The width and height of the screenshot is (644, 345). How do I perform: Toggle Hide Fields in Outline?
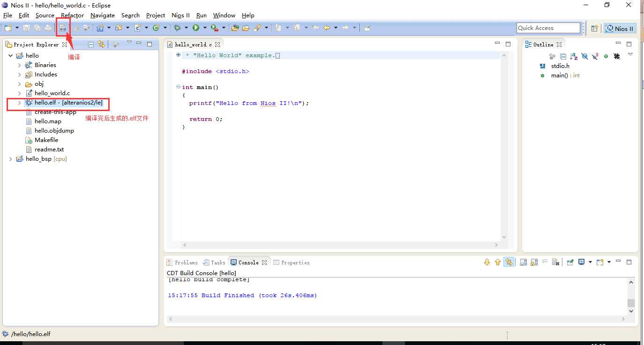(584, 56)
